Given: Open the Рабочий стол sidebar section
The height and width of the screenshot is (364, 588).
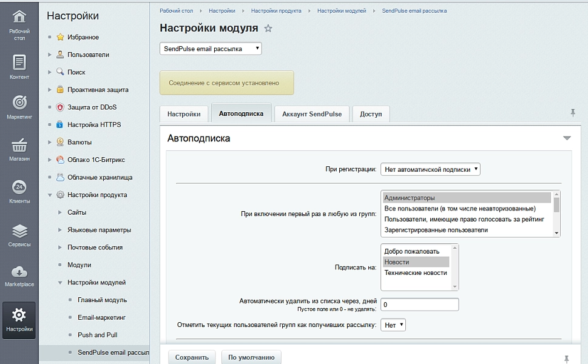Looking at the screenshot, I should point(19,25).
